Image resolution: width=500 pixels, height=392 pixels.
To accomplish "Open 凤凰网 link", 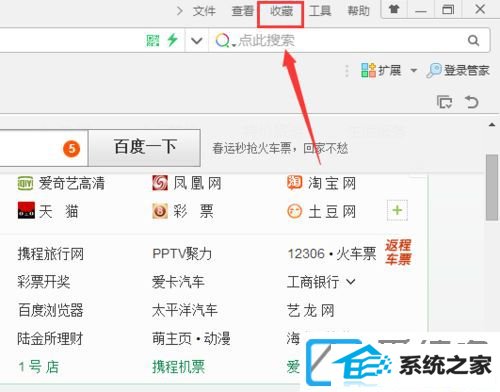I will [197, 183].
